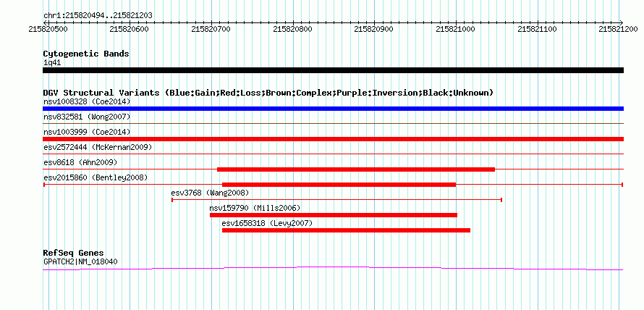Open the nsv159790 (Mills2006) variant label

[255, 208]
